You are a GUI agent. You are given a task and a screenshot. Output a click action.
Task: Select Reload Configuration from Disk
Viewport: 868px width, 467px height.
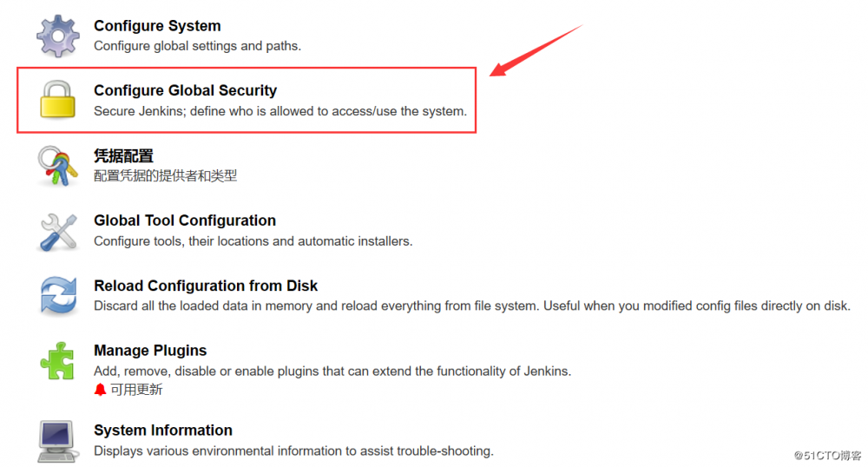[x=206, y=286]
